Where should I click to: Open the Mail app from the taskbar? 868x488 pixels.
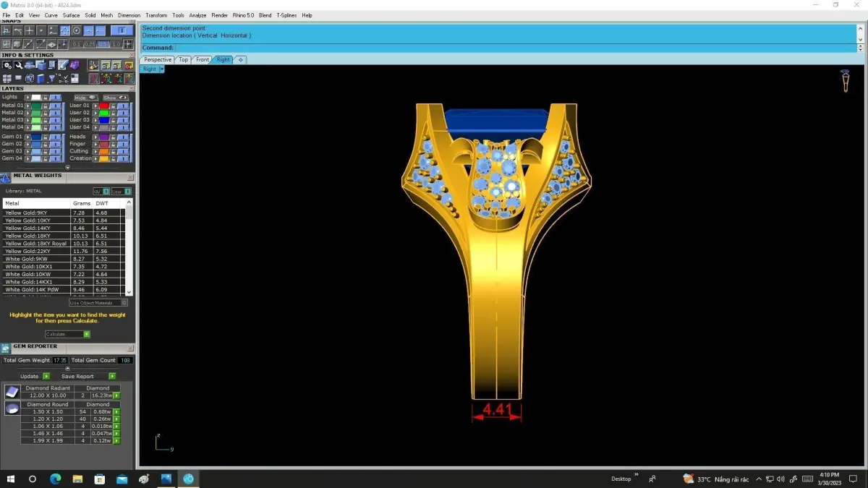pos(122,479)
